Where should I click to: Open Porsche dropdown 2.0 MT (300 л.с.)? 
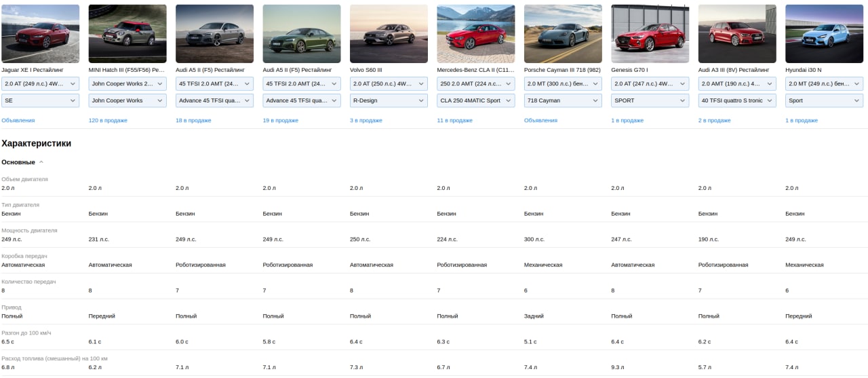pos(563,83)
